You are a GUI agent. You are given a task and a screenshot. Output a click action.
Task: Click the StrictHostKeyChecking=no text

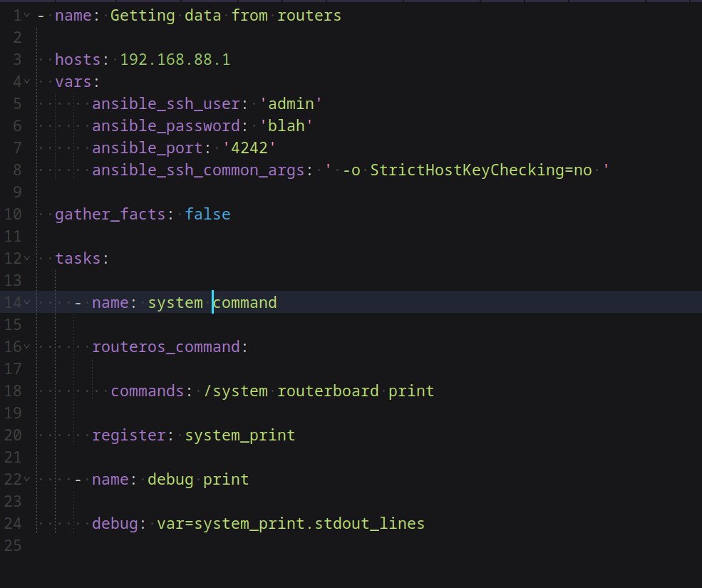coord(481,170)
